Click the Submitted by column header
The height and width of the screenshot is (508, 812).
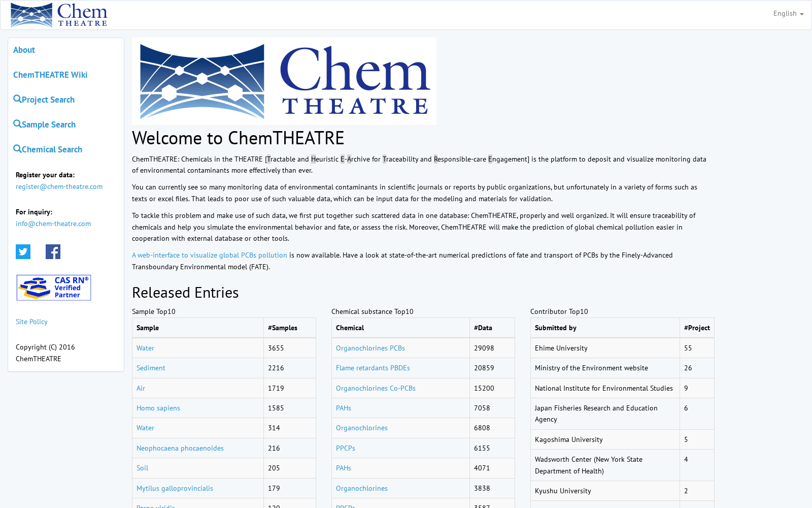[x=605, y=328]
